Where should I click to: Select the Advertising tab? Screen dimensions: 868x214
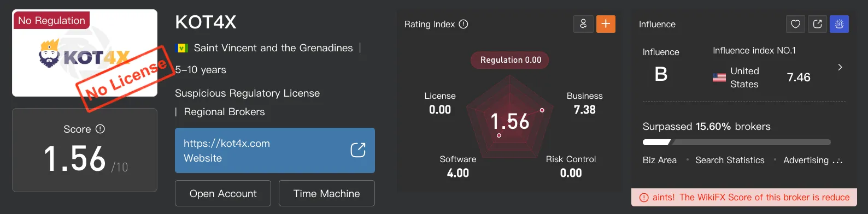pos(806,160)
